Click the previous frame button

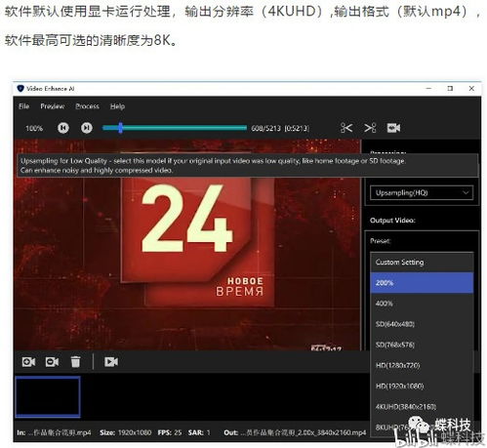click(63, 128)
